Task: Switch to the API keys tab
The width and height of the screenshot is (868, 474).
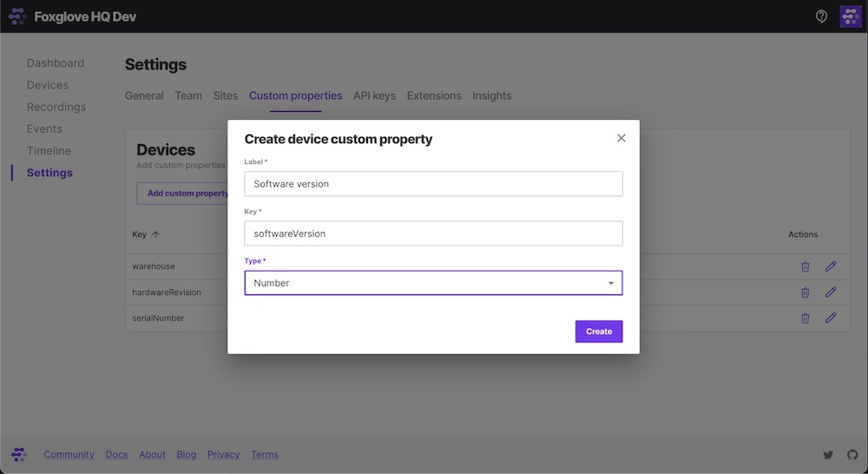Action: pos(375,95)
